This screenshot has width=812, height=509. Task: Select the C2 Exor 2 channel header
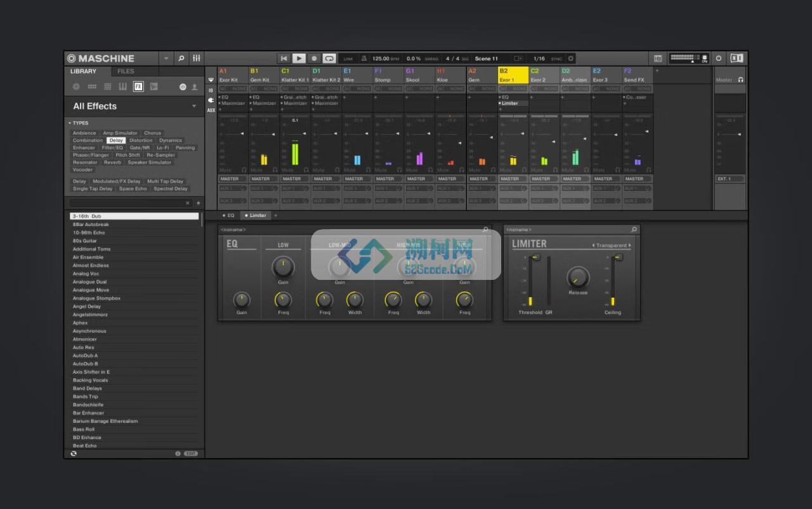tap(544, 76)
